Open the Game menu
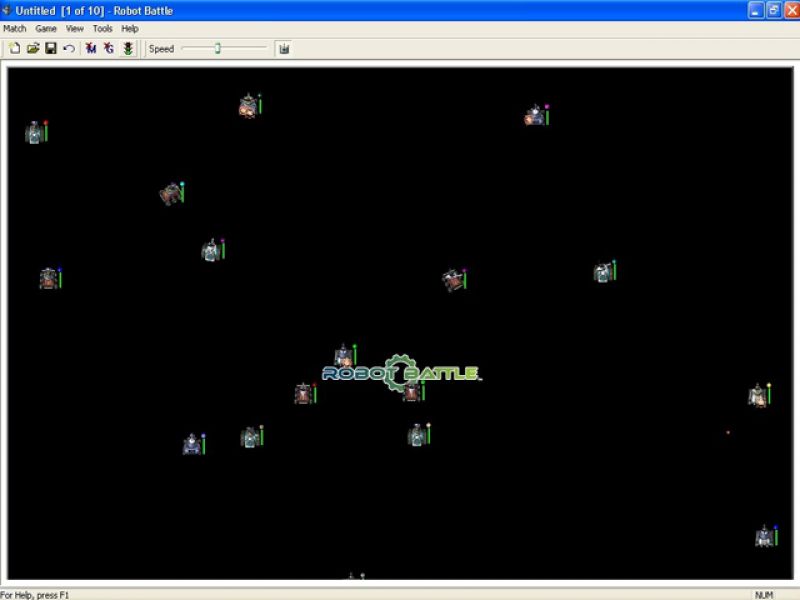The image size is (800, 600). point(46,29)
